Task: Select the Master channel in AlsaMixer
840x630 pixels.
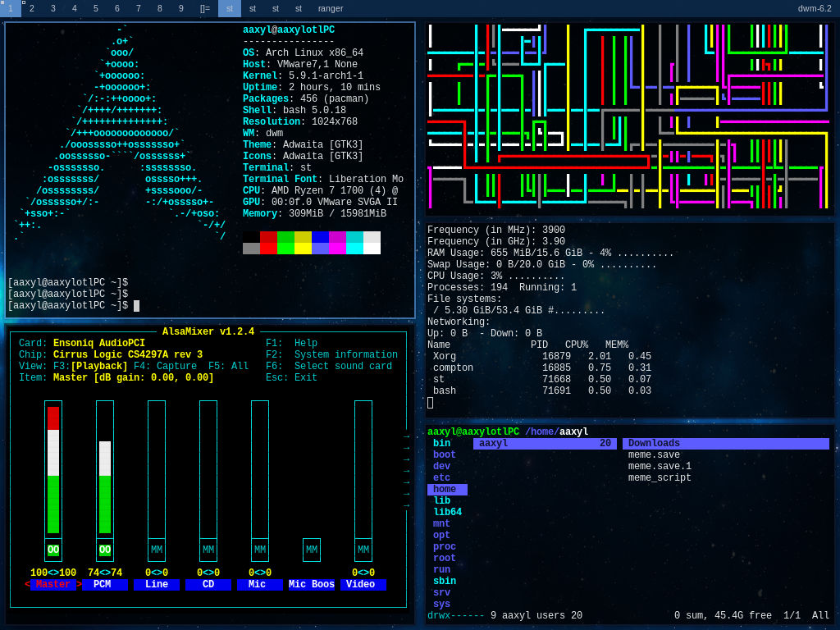Action: click(x=54, y=584)
